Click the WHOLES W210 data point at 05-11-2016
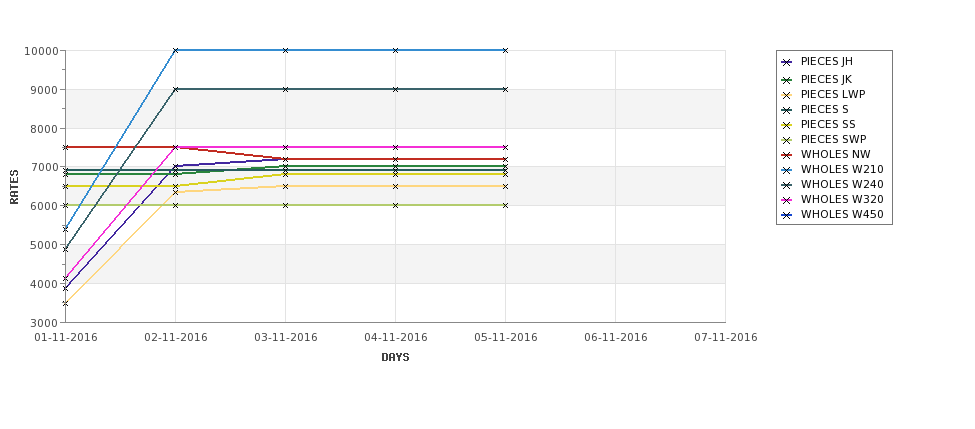 pyautogui.click(x=506, y=50)
